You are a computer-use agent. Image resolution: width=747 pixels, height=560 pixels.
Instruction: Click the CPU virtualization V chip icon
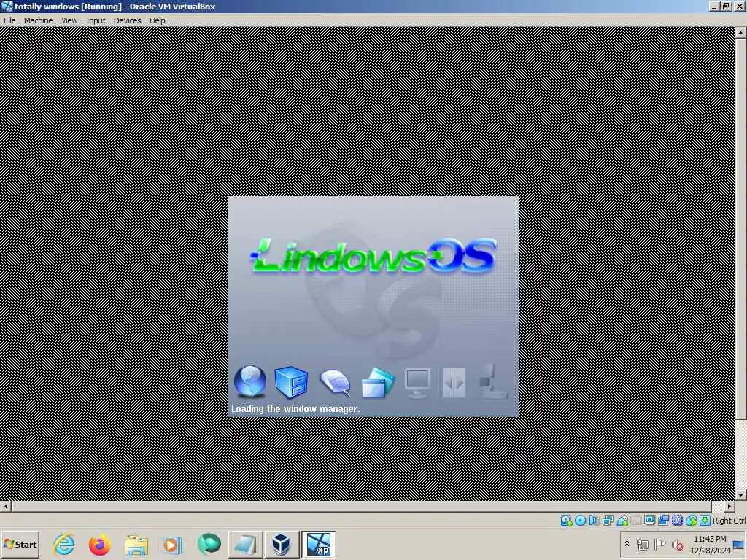pos(677,521)
